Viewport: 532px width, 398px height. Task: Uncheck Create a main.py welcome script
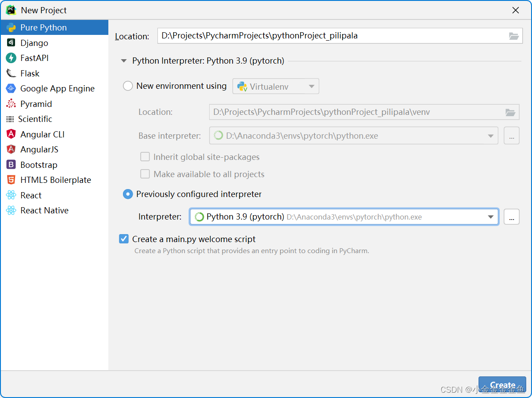point(124,239)
